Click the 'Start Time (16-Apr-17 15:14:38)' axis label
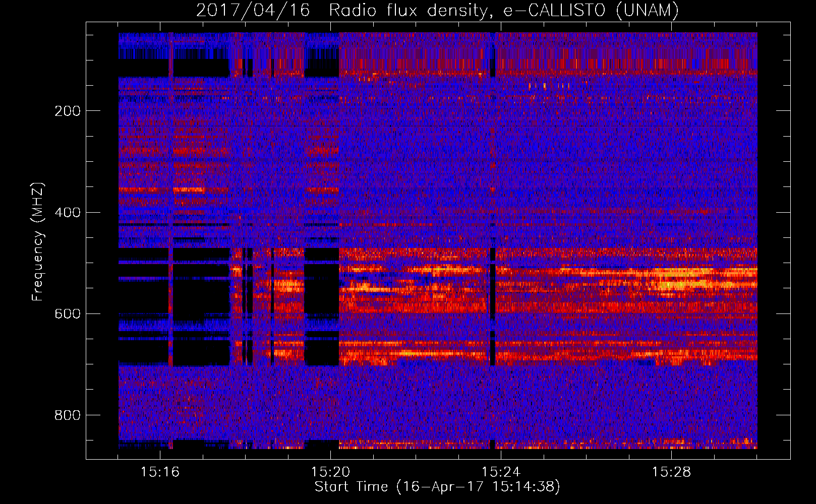816x504 pixels. (438, 487)
